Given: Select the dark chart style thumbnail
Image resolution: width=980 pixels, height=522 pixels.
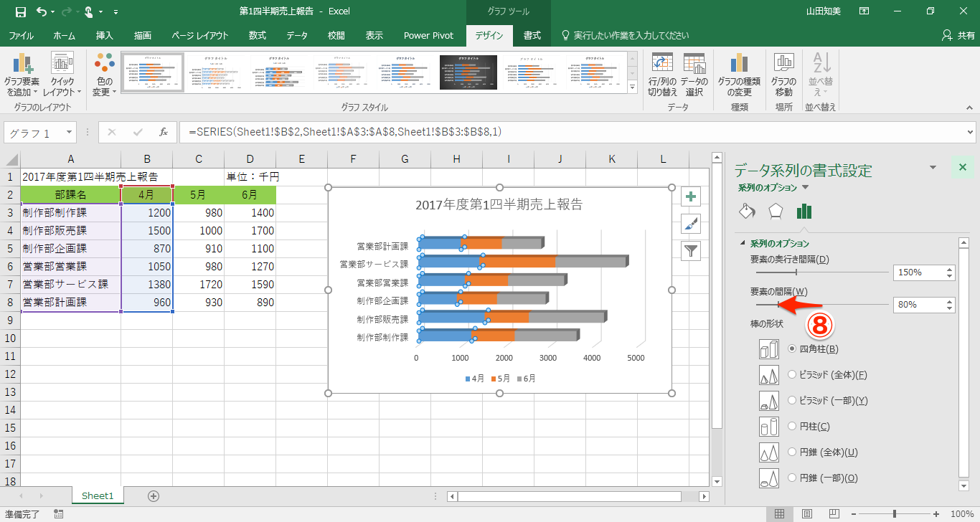Looking at the screenshot, I should click(467, 72).
